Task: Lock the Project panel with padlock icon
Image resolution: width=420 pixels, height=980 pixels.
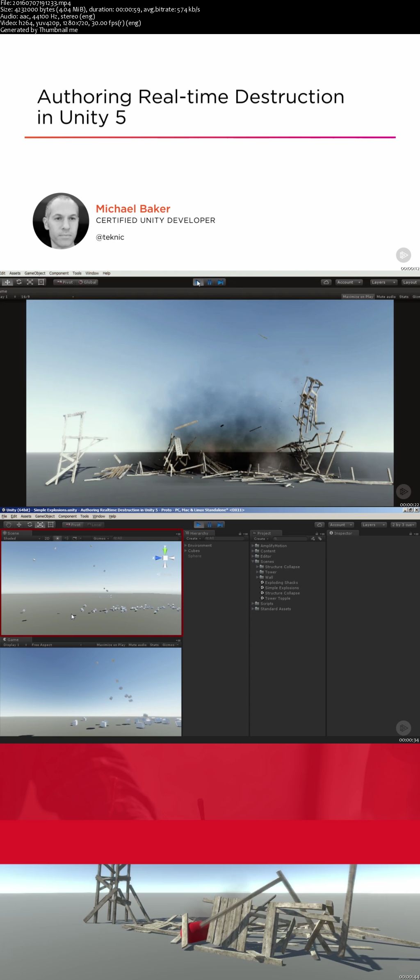Action: [x=317, y=533]
